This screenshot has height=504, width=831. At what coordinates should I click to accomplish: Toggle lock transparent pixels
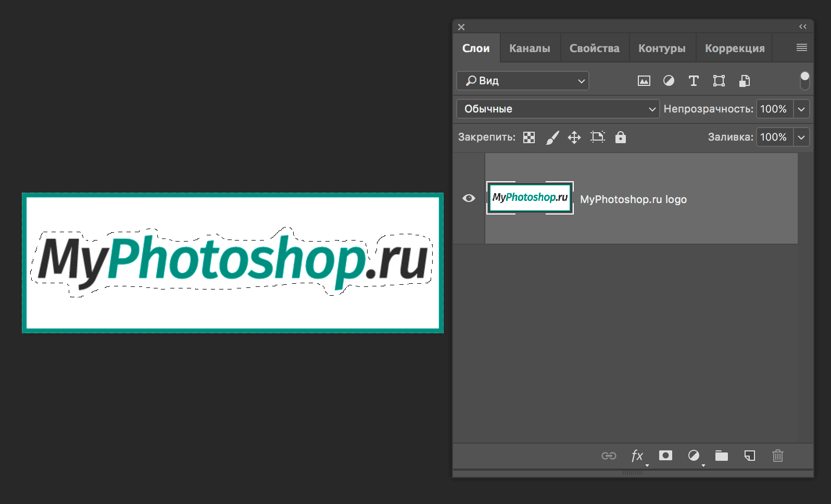coord(529,137)
